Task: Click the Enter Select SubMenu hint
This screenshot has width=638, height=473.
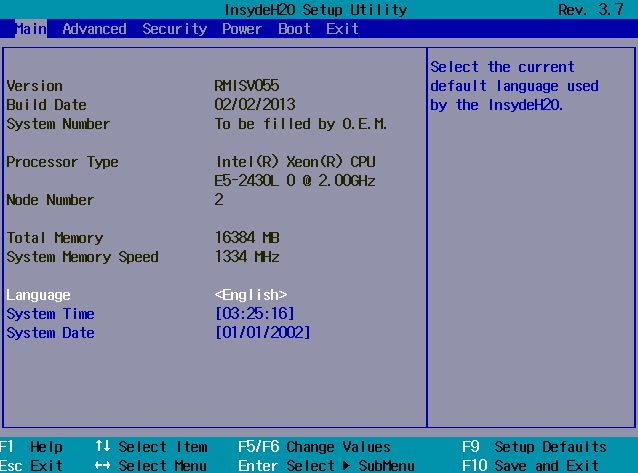Action: [x=326, y=465]
